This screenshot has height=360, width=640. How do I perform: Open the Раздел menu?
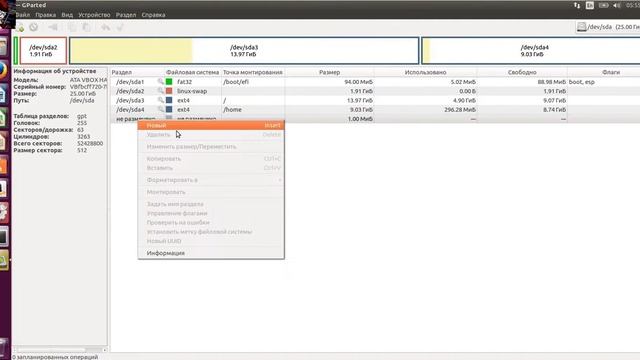[x=126, y=15]
